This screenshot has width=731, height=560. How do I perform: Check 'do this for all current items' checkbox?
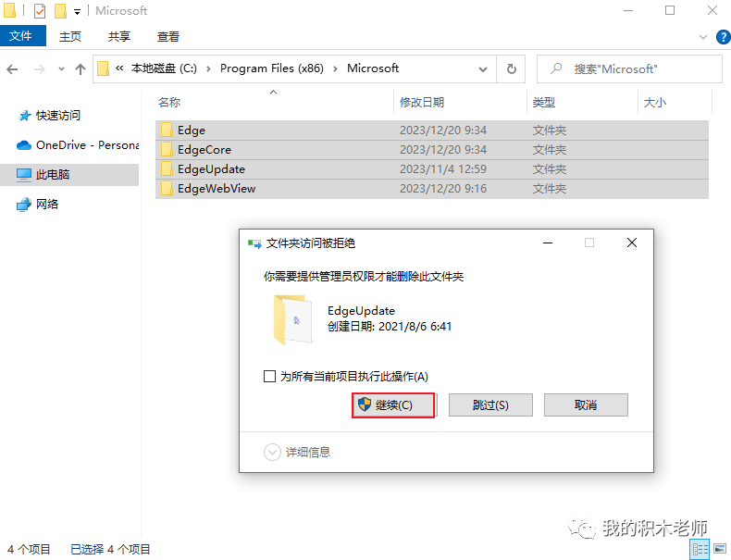click(269, 376)
